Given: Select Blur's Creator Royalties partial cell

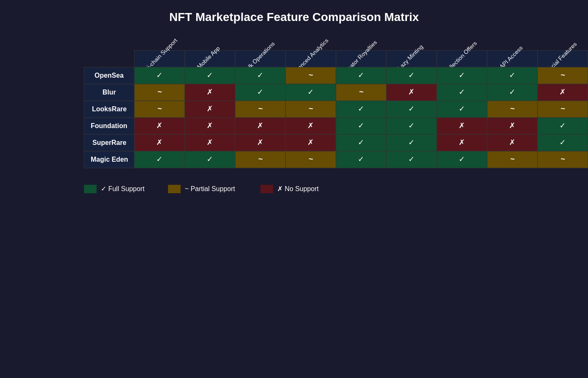Looking at the screenshot, I should coord(361,92).
